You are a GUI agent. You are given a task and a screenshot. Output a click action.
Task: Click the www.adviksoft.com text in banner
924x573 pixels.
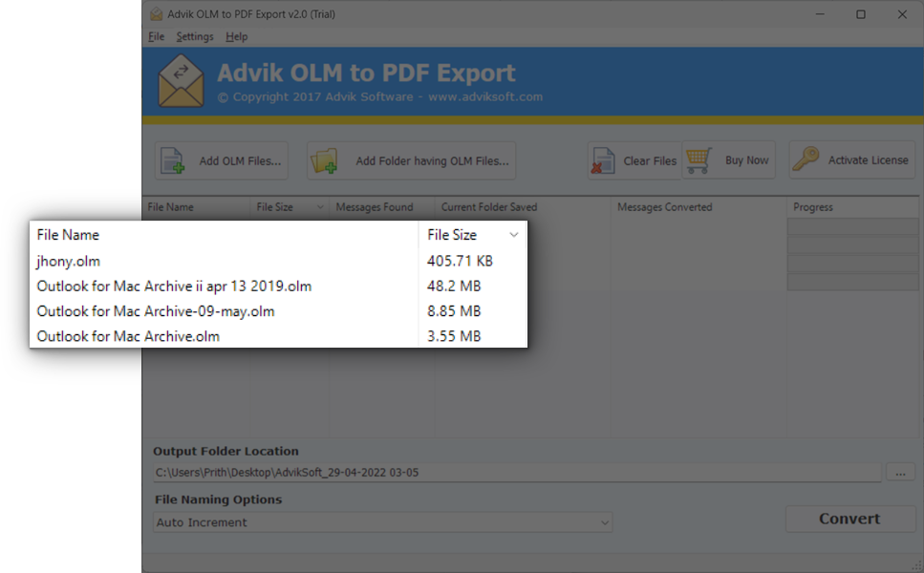(485, 96)
